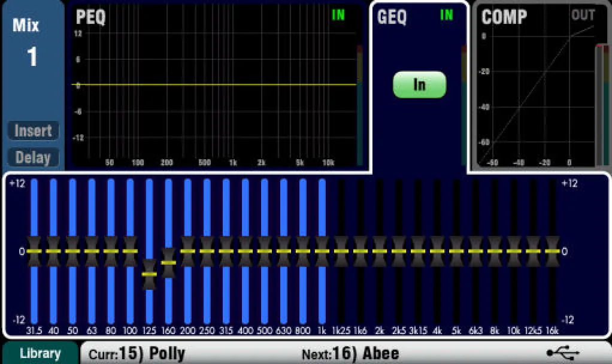Click the 100 Hz GEQ fader
The width and height of the screenshot is (612, 364).
(130, 251)
